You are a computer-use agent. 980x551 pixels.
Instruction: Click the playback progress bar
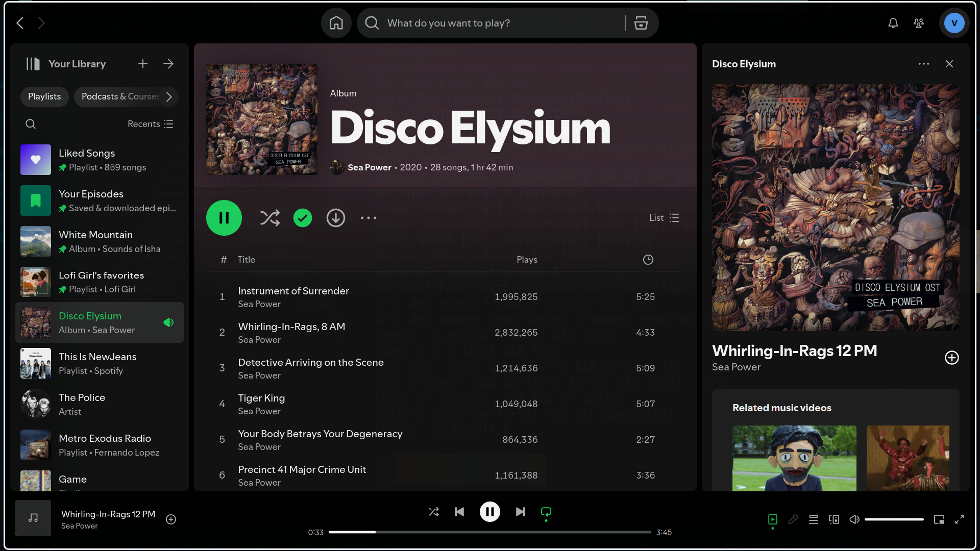489,532
